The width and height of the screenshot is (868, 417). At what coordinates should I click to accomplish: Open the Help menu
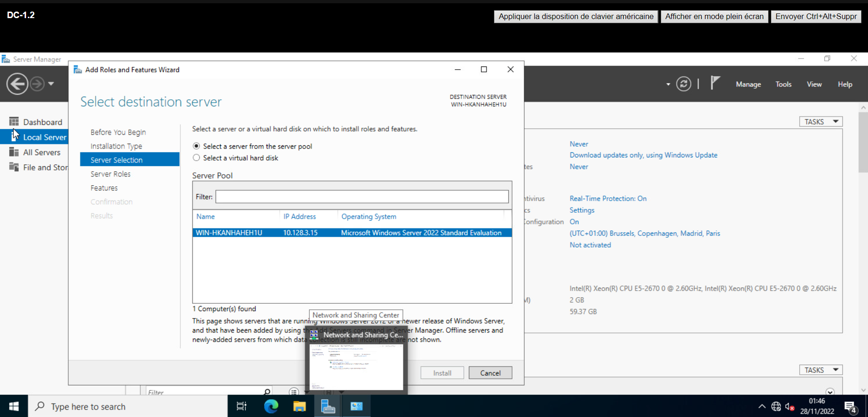pyautogui.click(x=845, y=84)
